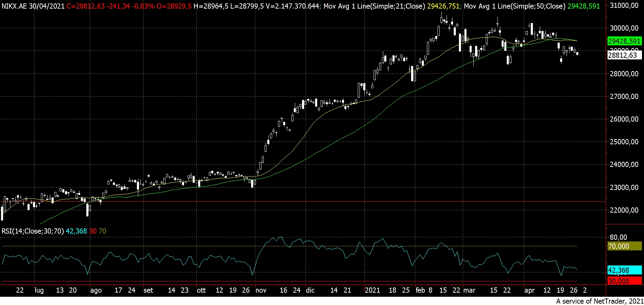Click the 23 date label before ott
644x305 pixels.
[x=185, y=290]
